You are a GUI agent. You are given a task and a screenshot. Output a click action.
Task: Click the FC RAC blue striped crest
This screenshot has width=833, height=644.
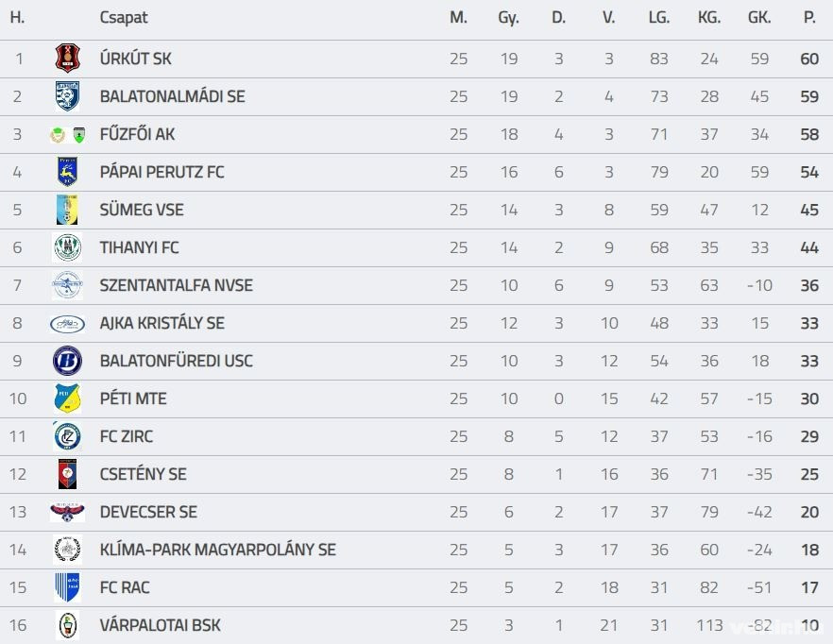67,587
